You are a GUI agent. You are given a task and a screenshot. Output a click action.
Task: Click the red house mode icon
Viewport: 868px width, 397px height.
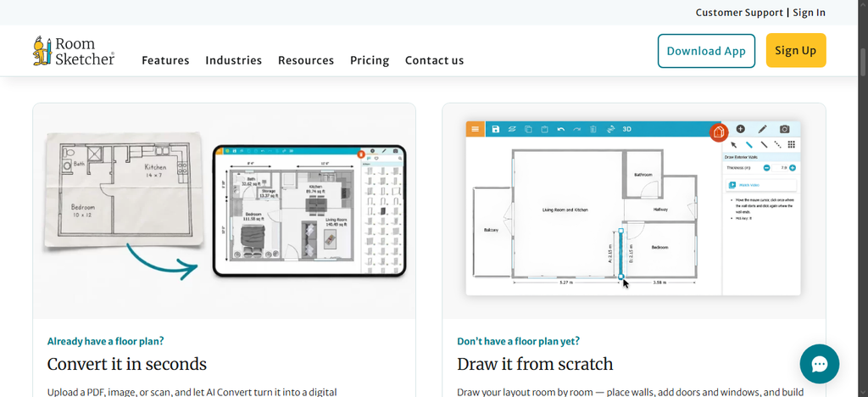719,132
